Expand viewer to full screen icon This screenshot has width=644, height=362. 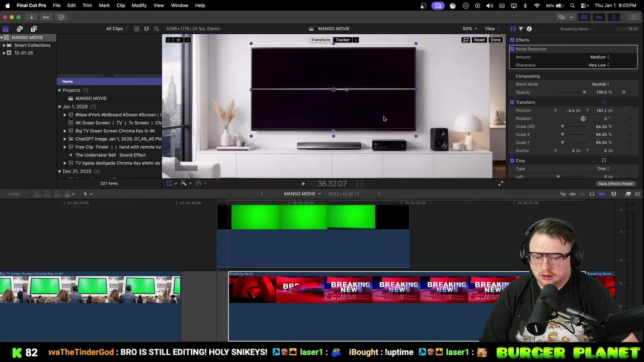click(x=500, y=184)
